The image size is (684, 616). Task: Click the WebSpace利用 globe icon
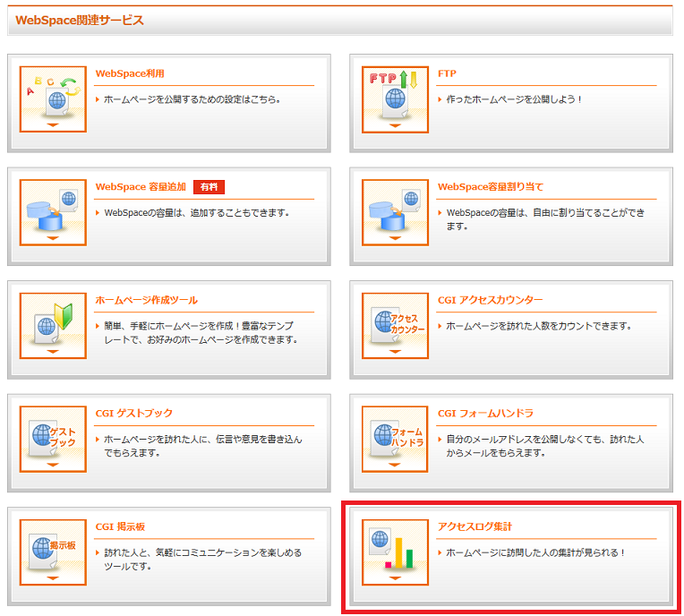(53, 99)
